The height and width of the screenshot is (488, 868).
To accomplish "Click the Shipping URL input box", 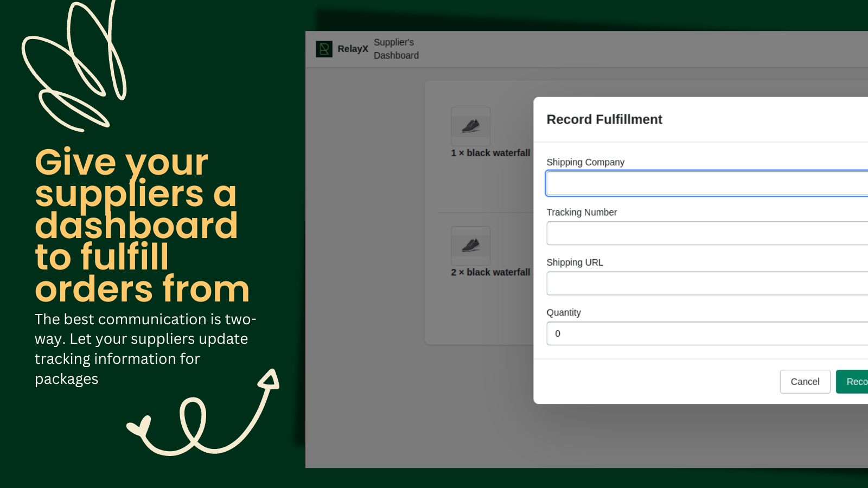I will point(707,284).
